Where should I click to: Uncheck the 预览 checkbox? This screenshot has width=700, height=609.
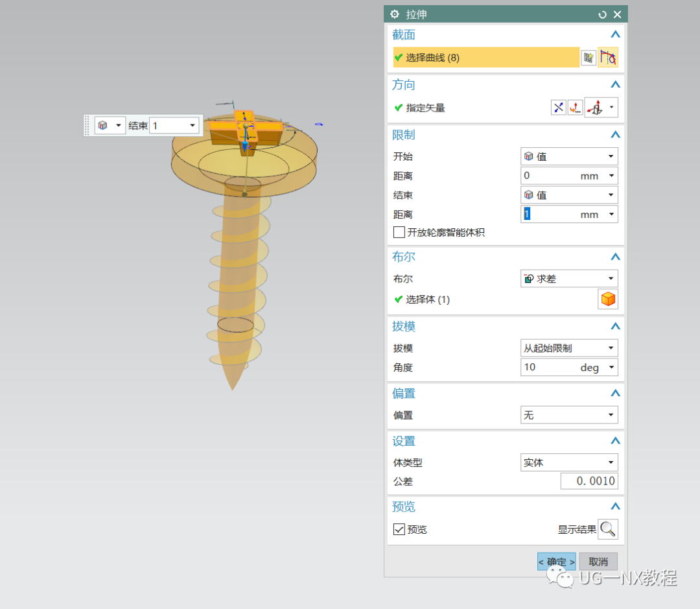pyautogui.click(x=399, y=529)
